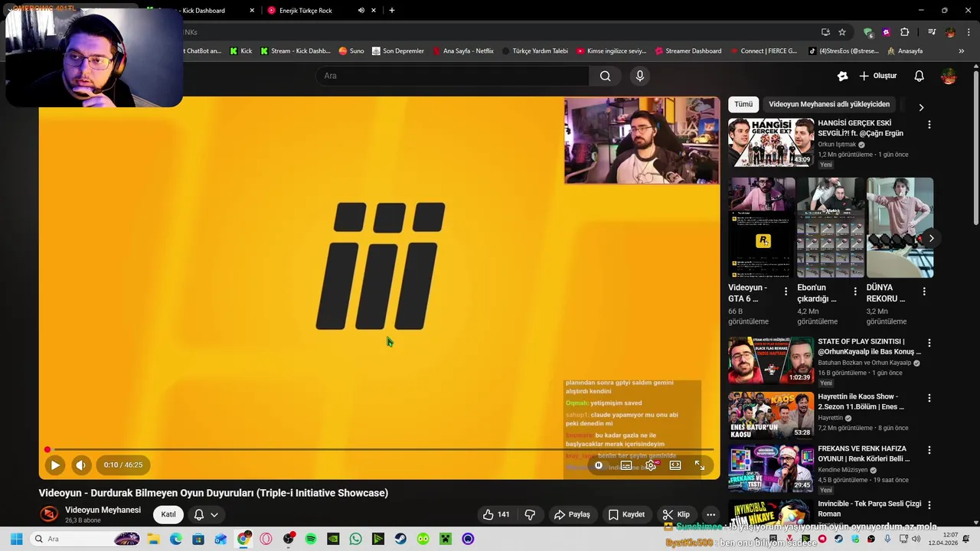
Task: Open Türkçe Yardım Talebi bookmark
Action: coord(534,51)
